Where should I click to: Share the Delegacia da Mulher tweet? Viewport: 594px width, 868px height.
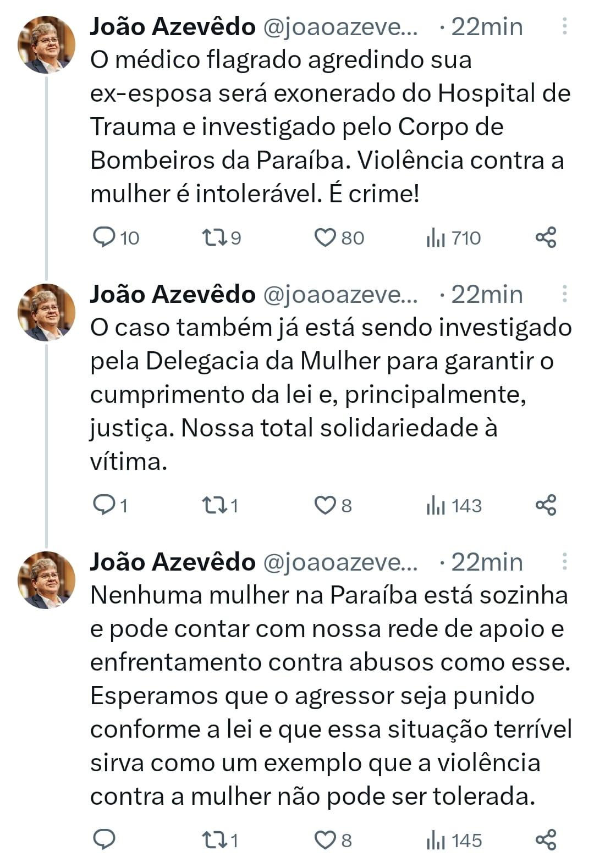(546, 505)
